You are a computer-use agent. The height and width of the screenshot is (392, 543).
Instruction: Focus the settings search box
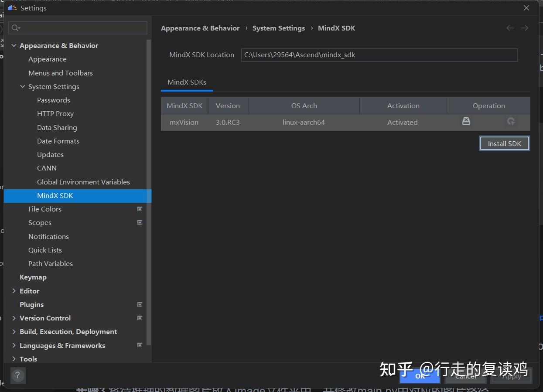click(78, 28)
